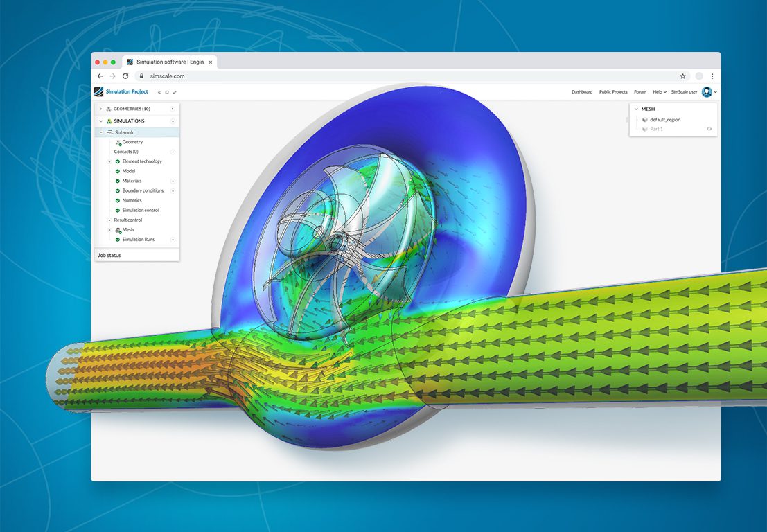
Task: Open user account dropdown arrow
Action: tap(715, 92)
